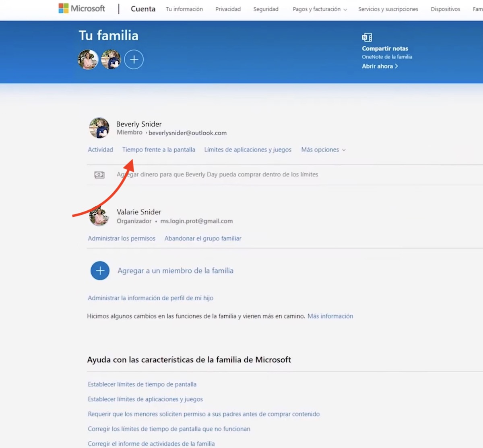
Task: Open Establecer límites de aplicaciones y juegos help
Action: click(x=145, y=399)
